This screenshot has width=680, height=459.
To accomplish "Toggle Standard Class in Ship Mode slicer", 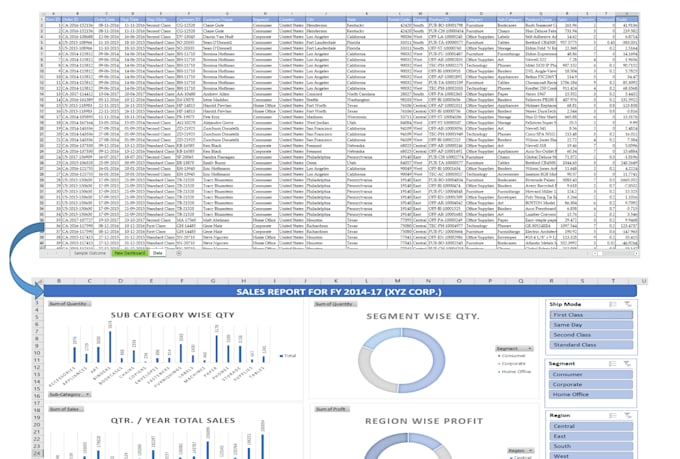I will pyautogui.click(x=591, y=345).
